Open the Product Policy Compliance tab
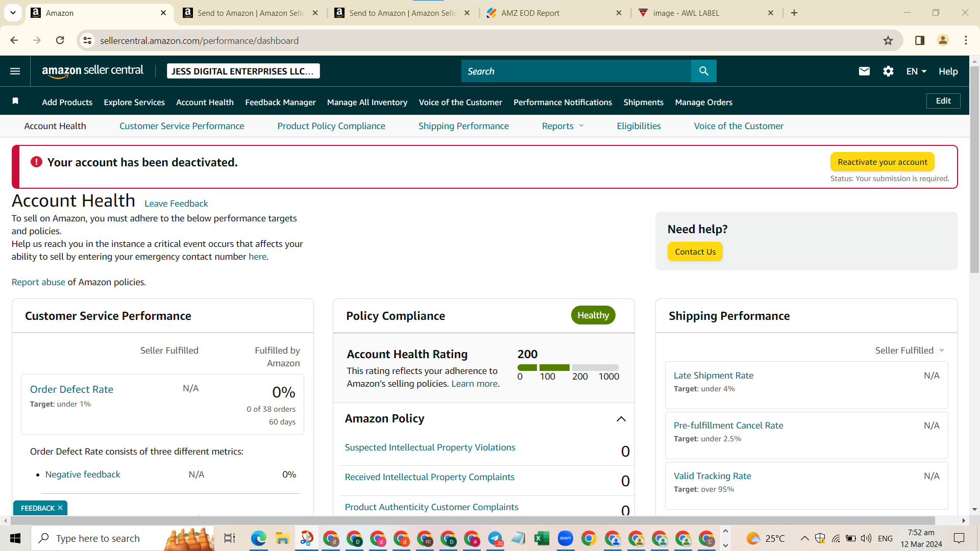 pos(331,126)
